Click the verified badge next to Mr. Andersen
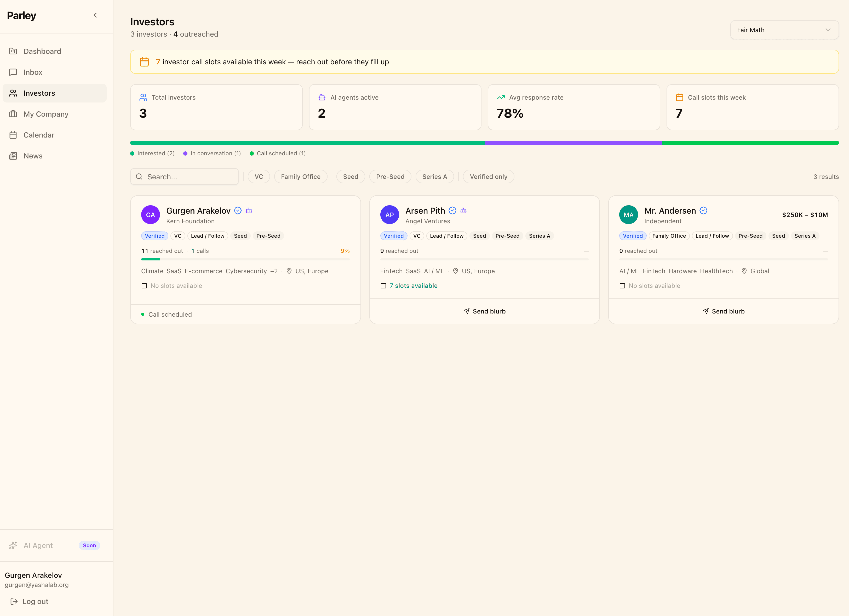The height and width of the screenshot is (616, 849). [703, 210]
